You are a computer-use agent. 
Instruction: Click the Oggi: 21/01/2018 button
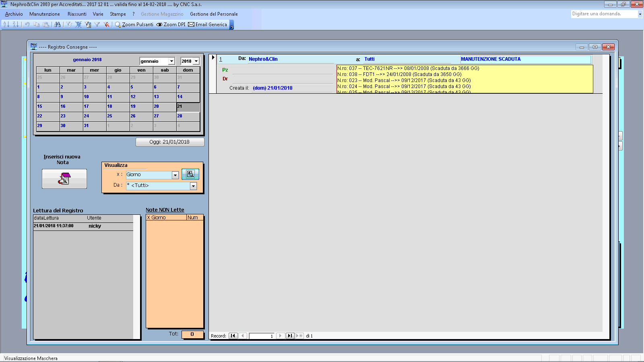(169, 142)
